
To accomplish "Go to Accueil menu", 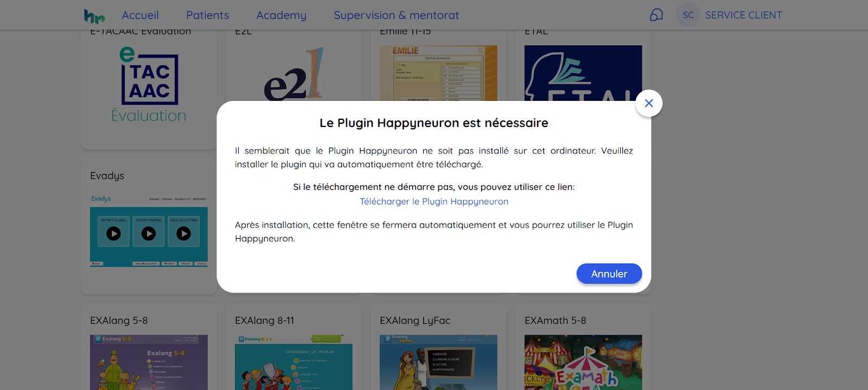I will pyautogui.click(x=140, y=15).
